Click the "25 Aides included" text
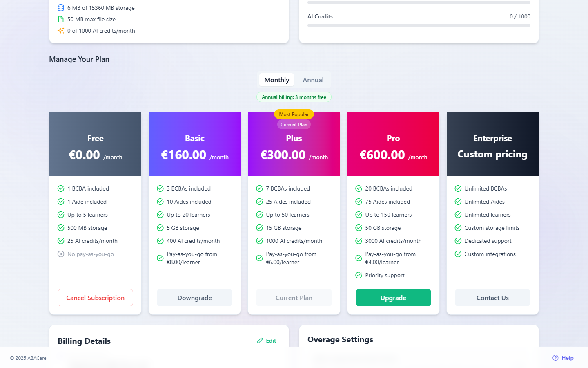 (288, 202)
